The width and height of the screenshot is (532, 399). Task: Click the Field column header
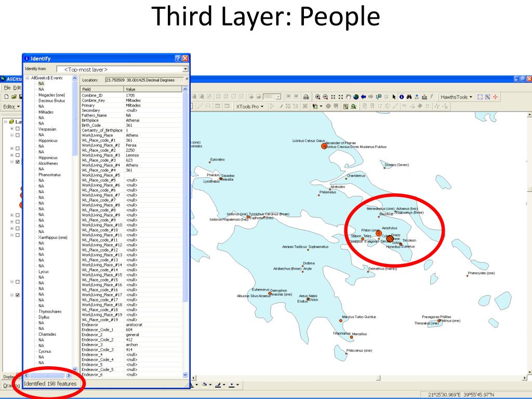coord(102,89)
